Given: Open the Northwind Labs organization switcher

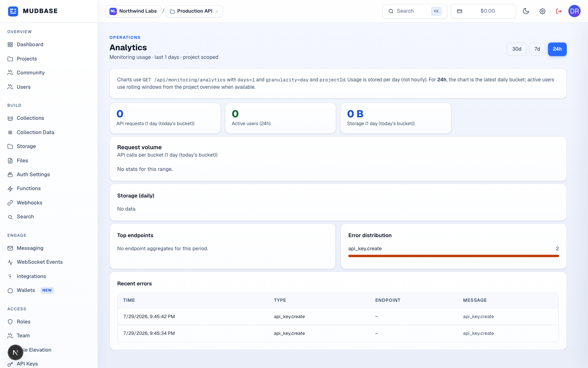Looking at the screenshot, I should pos(133,11).
